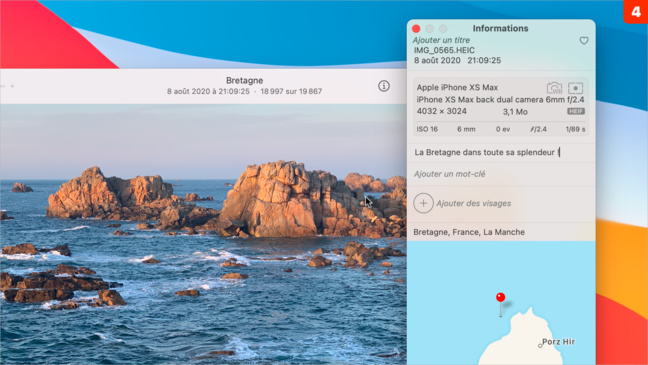Click the metering mode icon
648x365 pixels.
point(575,88)
